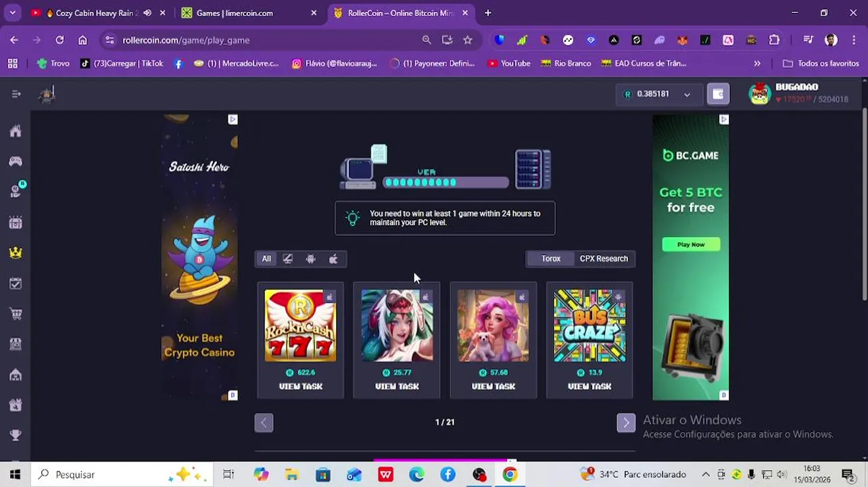Mute audio on Cozy Cabin tab

pos(147,13)
